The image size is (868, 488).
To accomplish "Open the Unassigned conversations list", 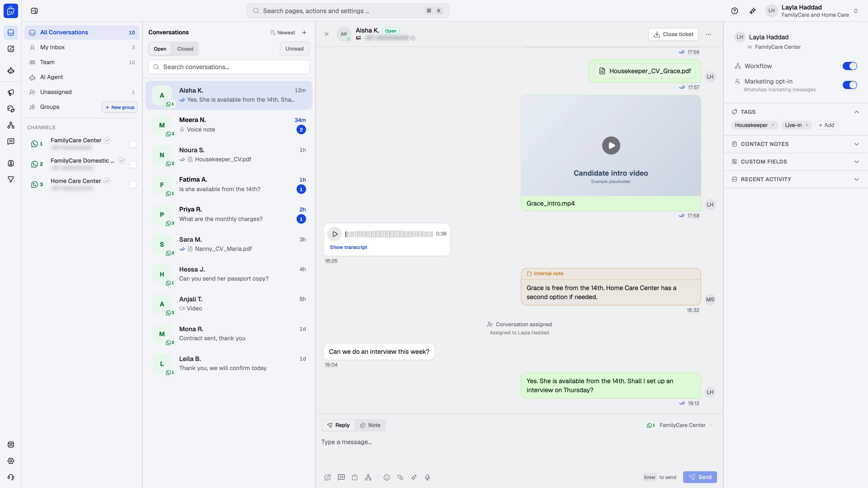I will [82, 92].
